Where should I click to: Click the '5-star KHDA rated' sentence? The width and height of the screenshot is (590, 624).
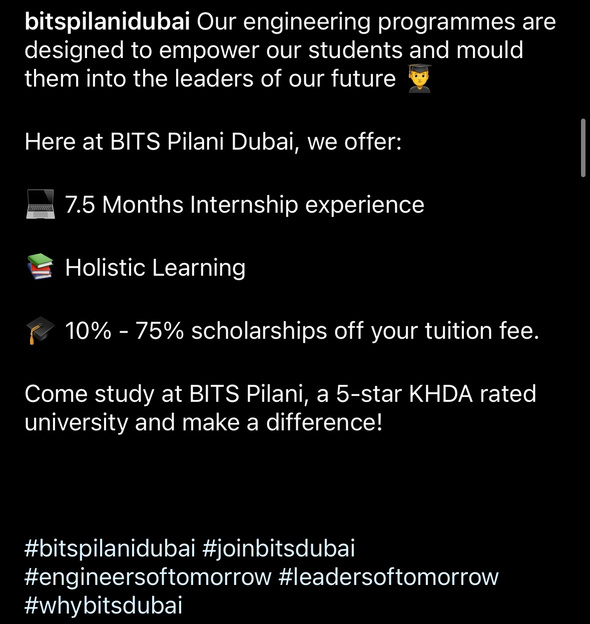(280, 394)
